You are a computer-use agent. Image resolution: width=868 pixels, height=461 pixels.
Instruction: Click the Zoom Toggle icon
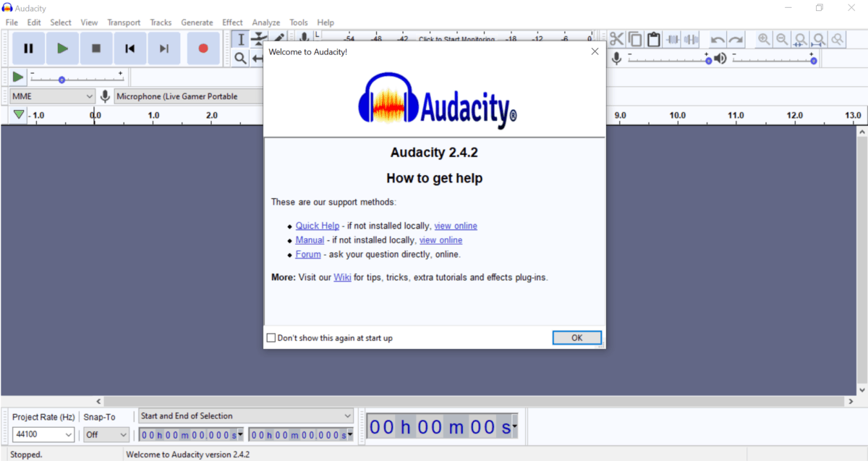[x=837, y=40]
